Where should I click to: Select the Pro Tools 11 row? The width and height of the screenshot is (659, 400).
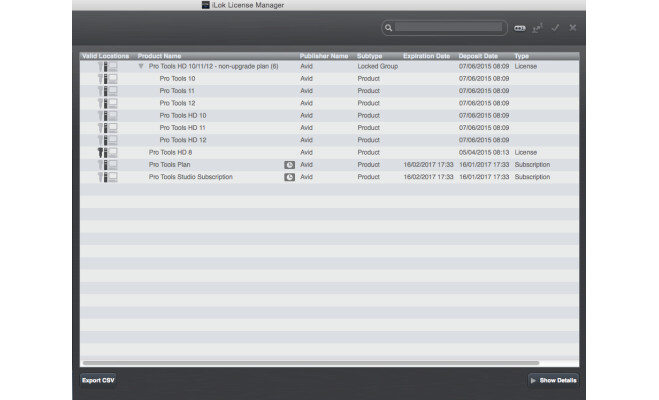[x=330, y=91]
